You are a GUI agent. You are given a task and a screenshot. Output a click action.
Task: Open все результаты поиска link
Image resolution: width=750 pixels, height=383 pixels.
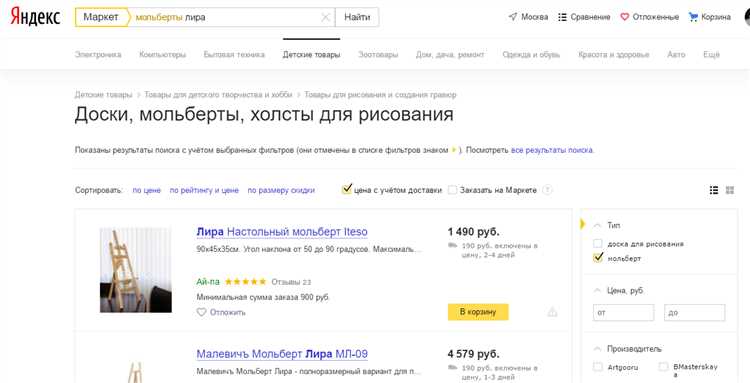click(552, 150)
